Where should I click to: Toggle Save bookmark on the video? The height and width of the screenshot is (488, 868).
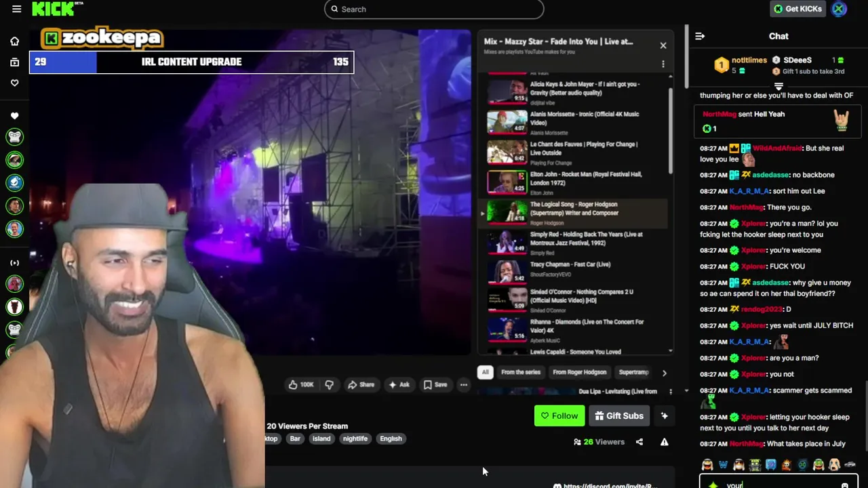[x=435, y=384]
